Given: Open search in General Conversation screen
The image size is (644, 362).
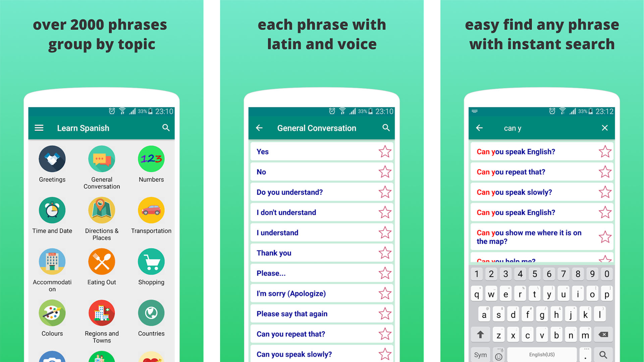Looking at the screenshot, I should pos(384,129).
